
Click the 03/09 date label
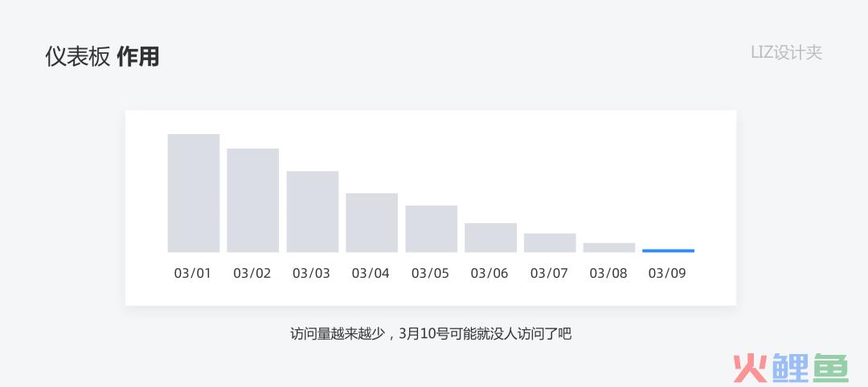(667, 273)
